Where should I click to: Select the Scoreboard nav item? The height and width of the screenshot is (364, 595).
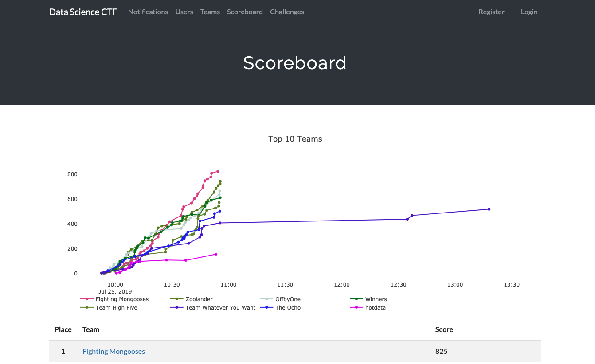pos(245,12)
